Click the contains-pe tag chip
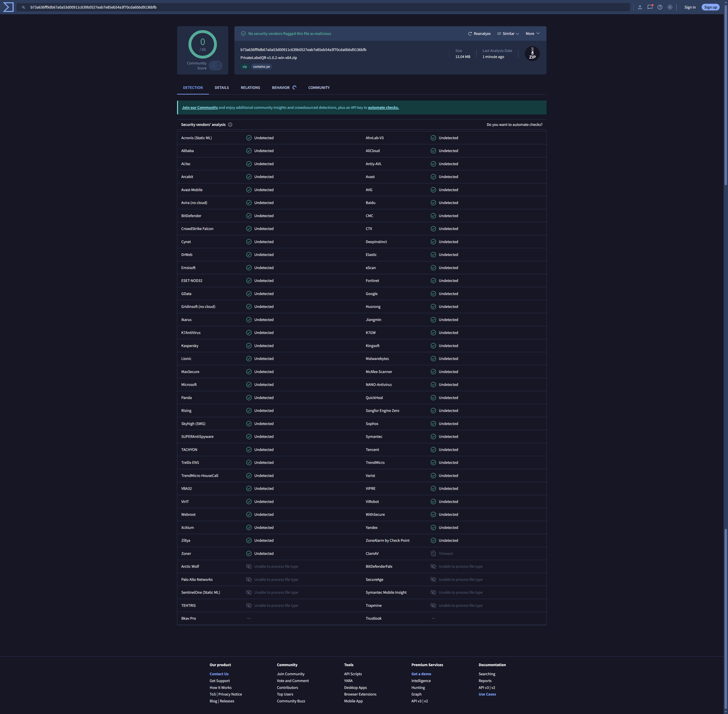 [261, 67]
